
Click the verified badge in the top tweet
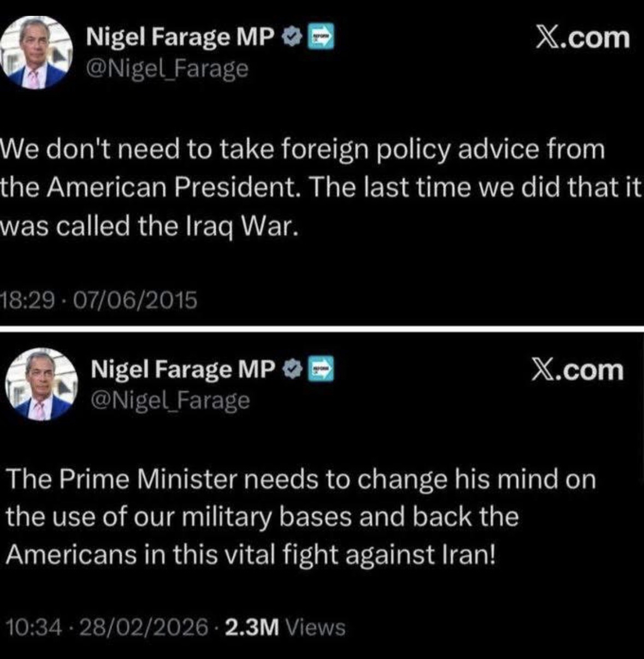pyautogui.click(x=292, y=37)
